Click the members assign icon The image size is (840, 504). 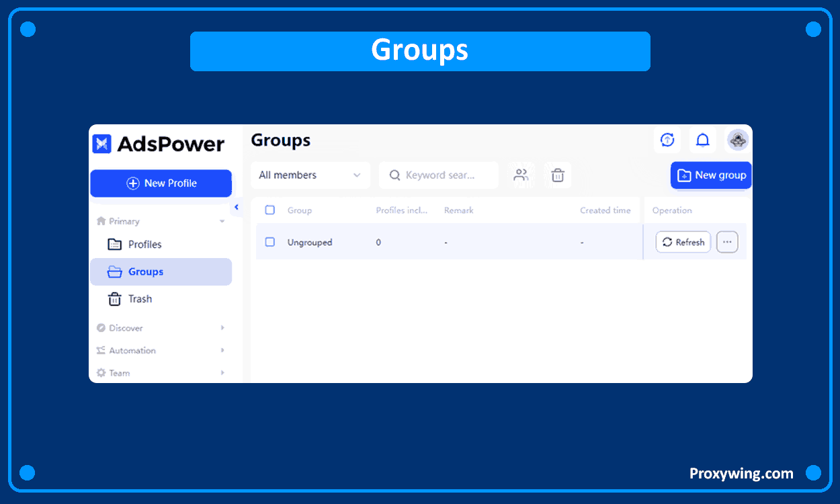pos(521,175)
